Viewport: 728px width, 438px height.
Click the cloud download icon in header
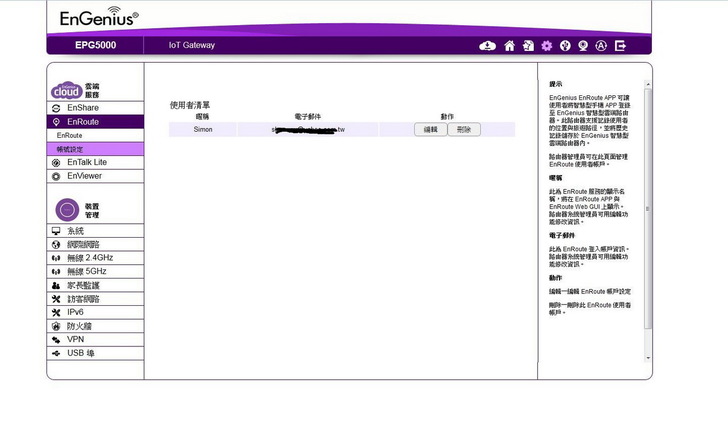(x=488, y=45)
